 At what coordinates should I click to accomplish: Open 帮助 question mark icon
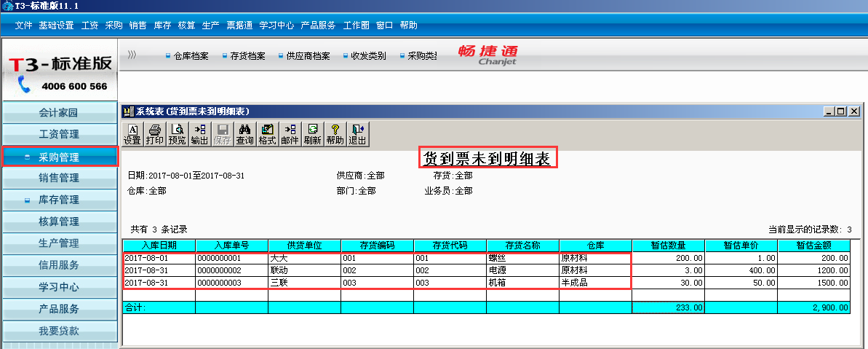pyautogui.click(x=335, y=135)
